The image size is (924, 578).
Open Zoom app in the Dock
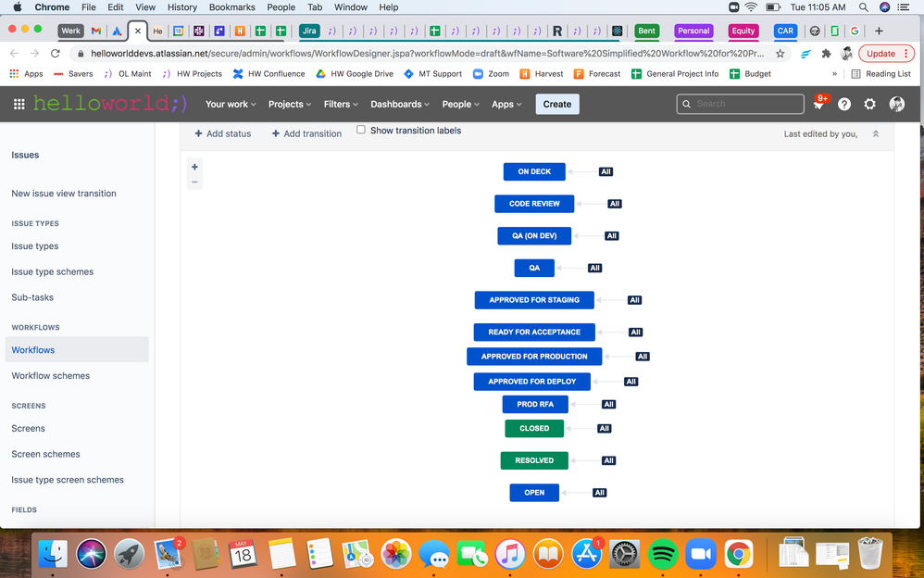[x=701, y=554]
